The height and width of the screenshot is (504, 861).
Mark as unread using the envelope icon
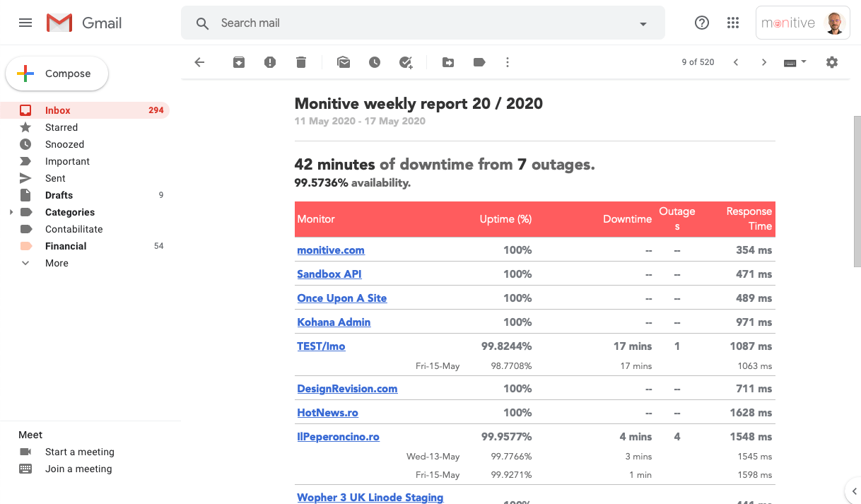(344, 62)
